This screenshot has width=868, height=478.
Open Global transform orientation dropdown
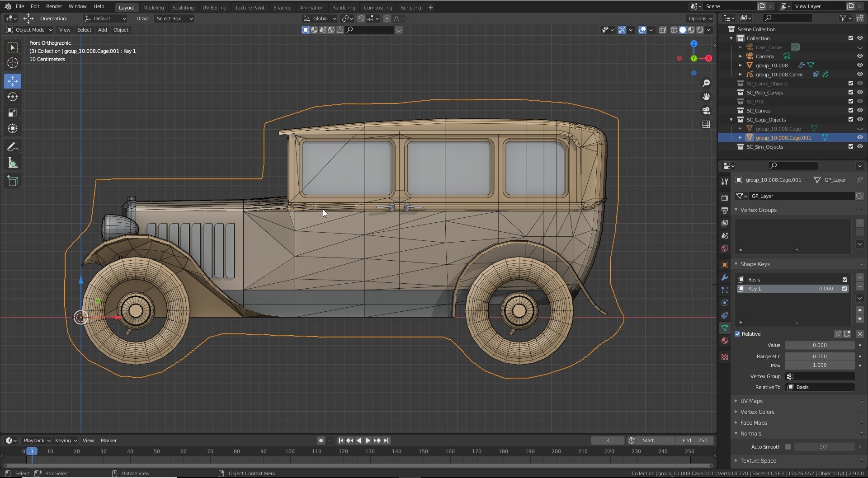(320, 19)
